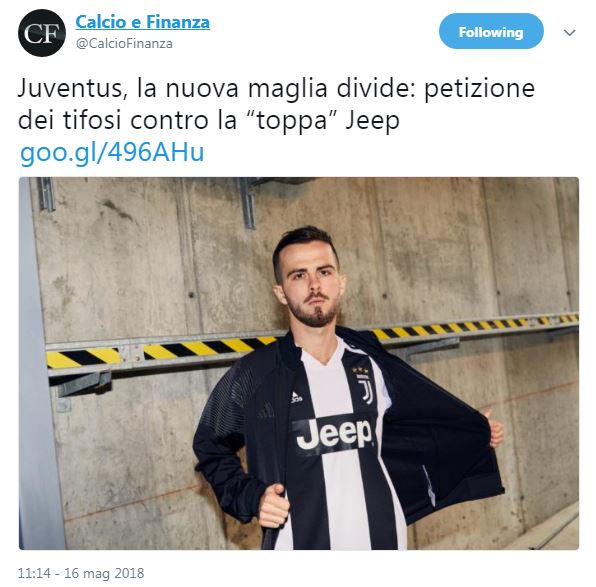Click the word "Jeep" in the tweet text
This screenshot has height=587, width=596.
pos(373,122)
